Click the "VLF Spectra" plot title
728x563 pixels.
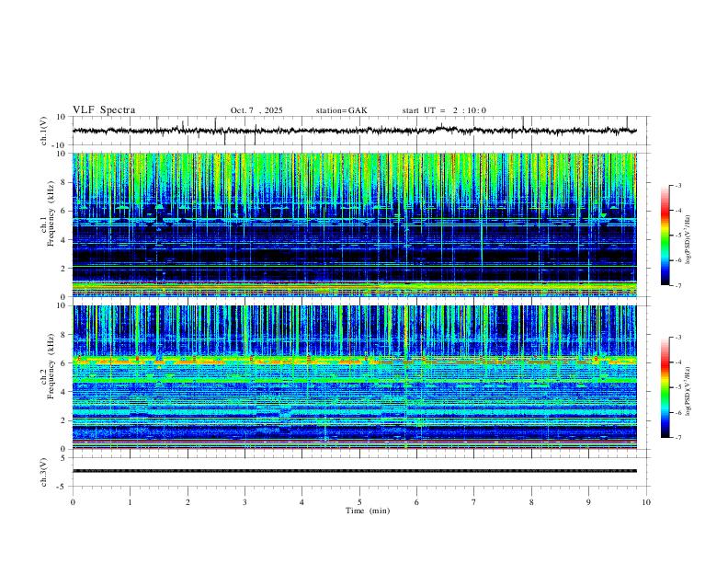pos(104,110)
